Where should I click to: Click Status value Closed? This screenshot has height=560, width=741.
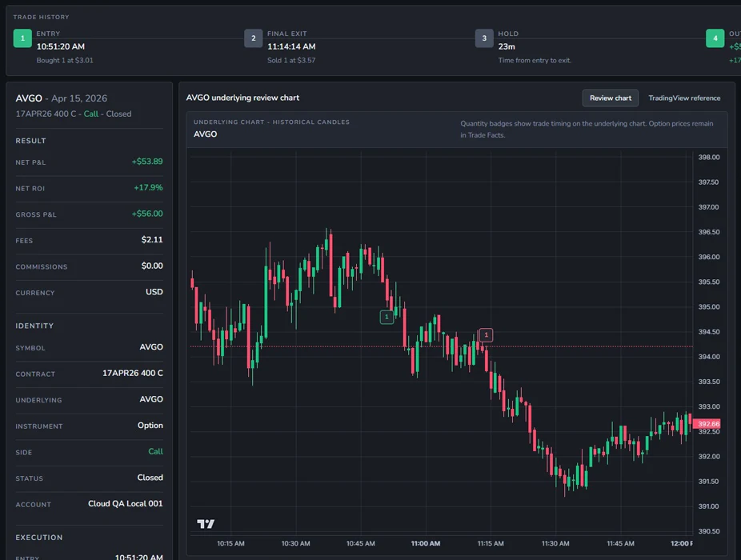coord(150,478)
